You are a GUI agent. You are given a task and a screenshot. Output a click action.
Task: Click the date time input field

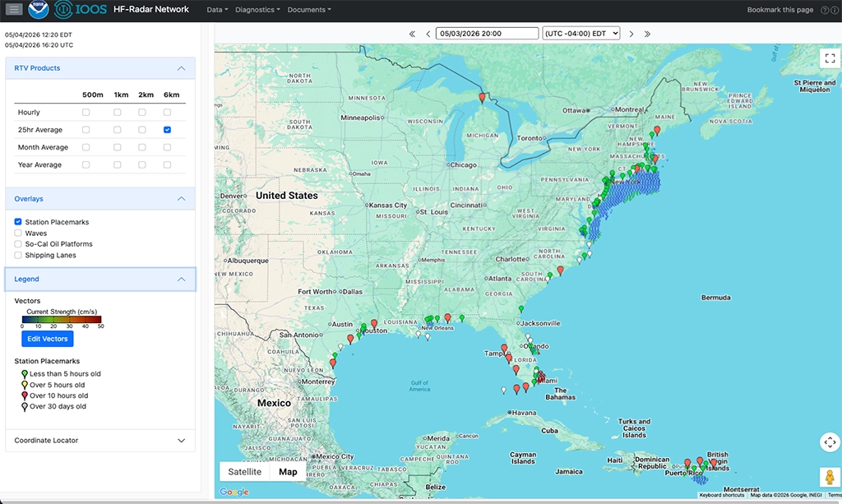[487, 33]
